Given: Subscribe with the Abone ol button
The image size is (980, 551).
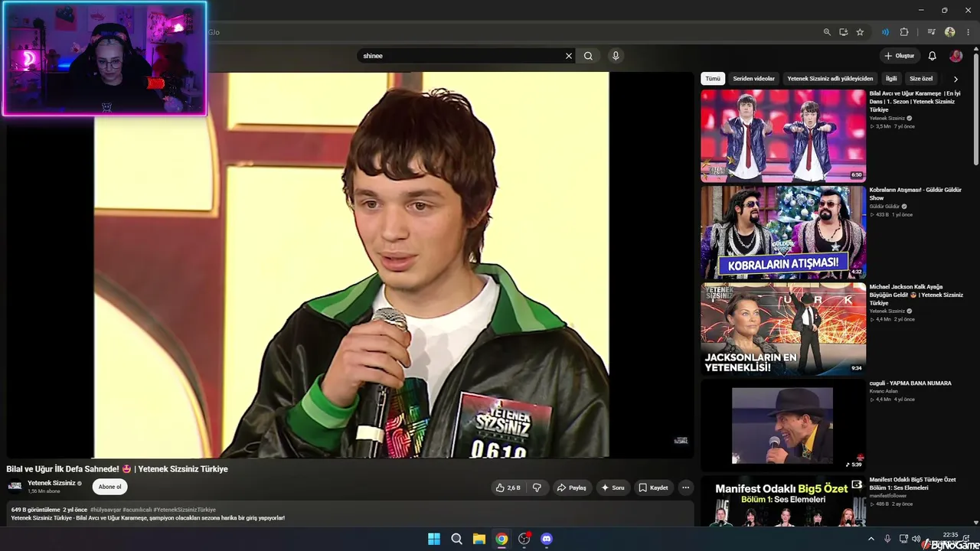Looking at the screenshot, I should coord(109,487).
